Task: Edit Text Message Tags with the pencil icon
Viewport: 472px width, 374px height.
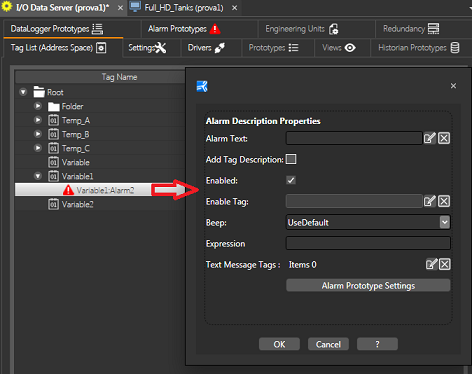Action: pyautogui.click(x=431, y=264)
